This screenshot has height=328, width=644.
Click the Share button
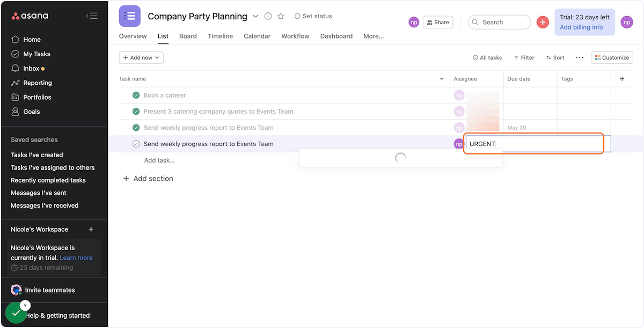[x=438, y=22]
